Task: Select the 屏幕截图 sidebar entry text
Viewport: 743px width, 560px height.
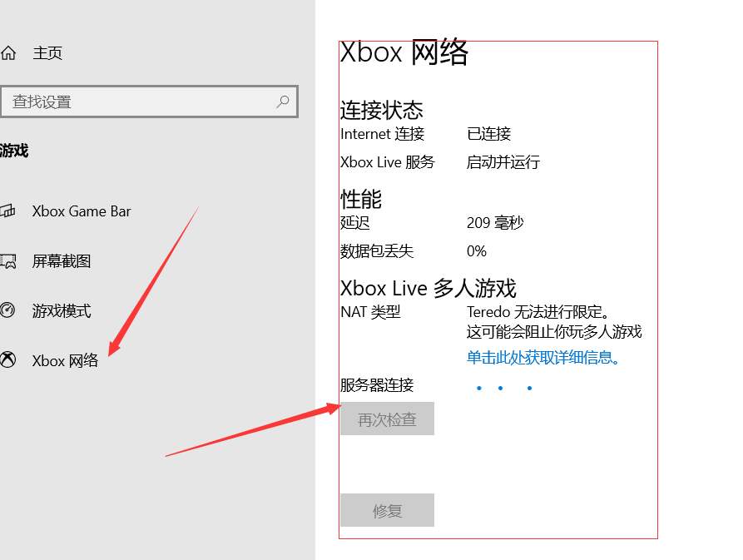Action: pyautogui.click(x=62, y=261)
